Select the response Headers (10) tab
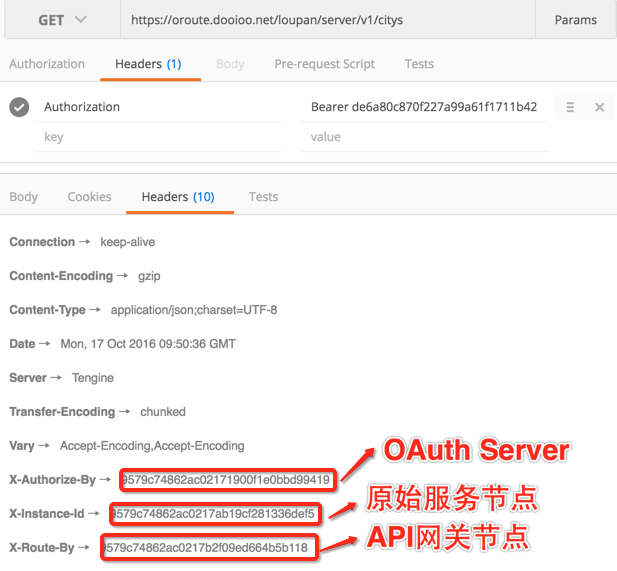This screenshot has width=617, height=571. tap(178, 197)
